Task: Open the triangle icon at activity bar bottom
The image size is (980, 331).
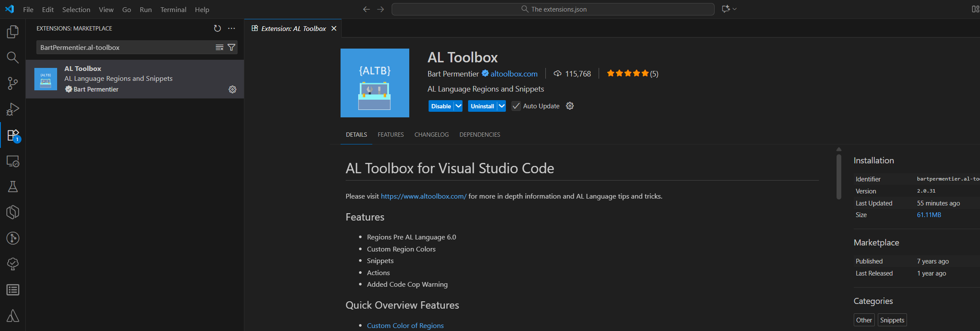Action: tap(13, 316)
